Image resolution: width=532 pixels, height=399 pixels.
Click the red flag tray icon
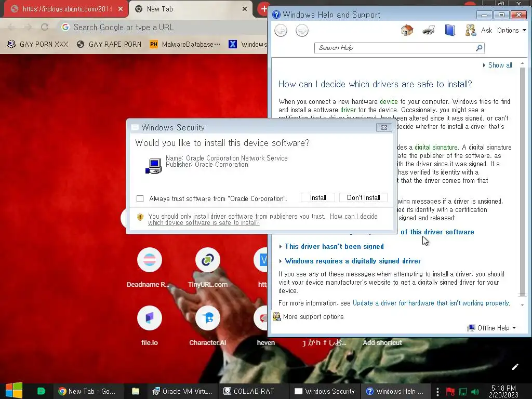[x=450, y=392]
